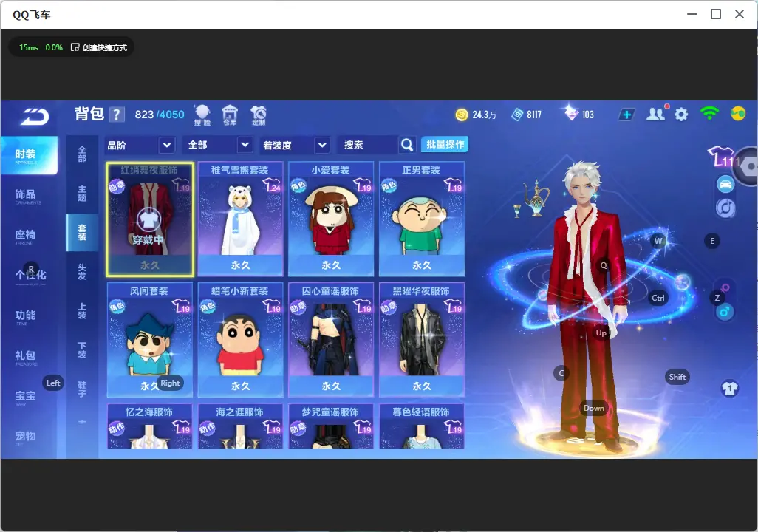Screen dimensions: 758x532
Task: Open the 仓库 warehouse icon
Action: tap(230, 115)
